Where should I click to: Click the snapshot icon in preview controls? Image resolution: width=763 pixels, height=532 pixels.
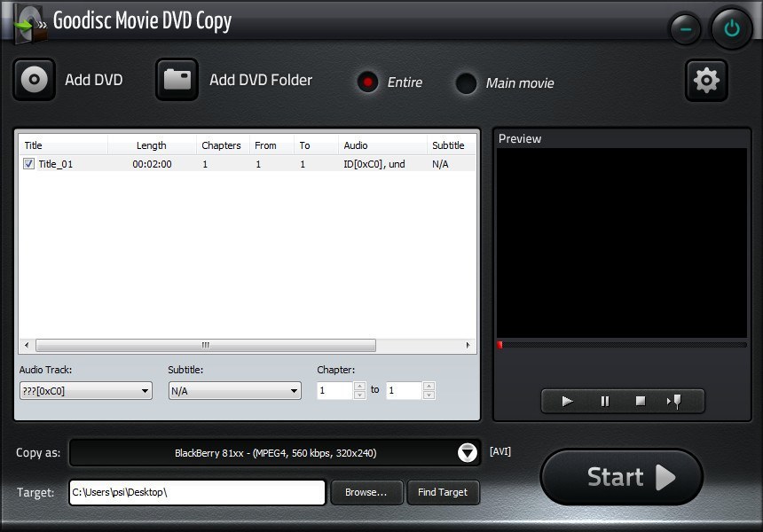pyautogui.click(x=675, y=401)
